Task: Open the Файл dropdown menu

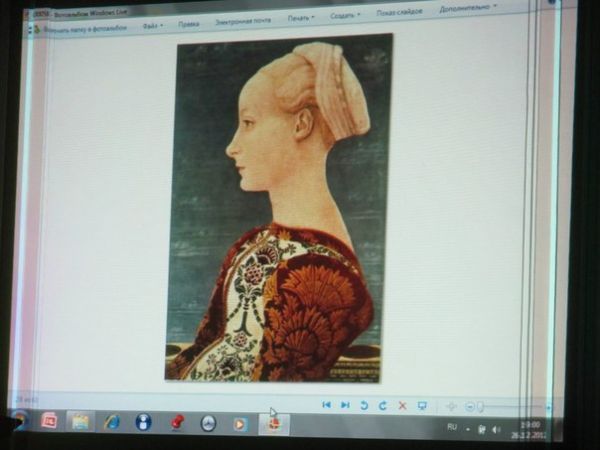Action: click(x=153, y=26)
